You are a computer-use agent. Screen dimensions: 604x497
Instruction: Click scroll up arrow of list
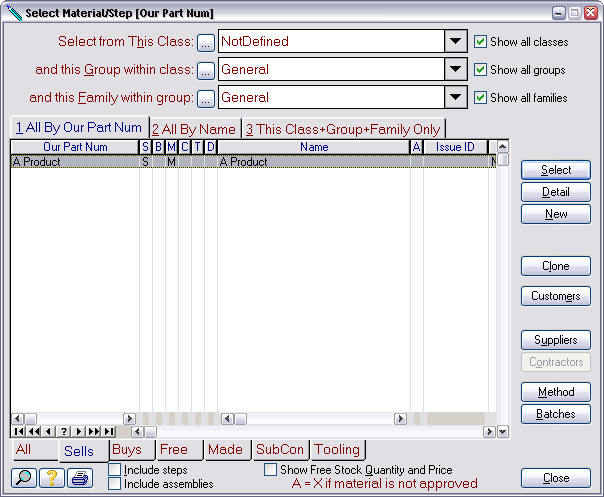(503, 146)
